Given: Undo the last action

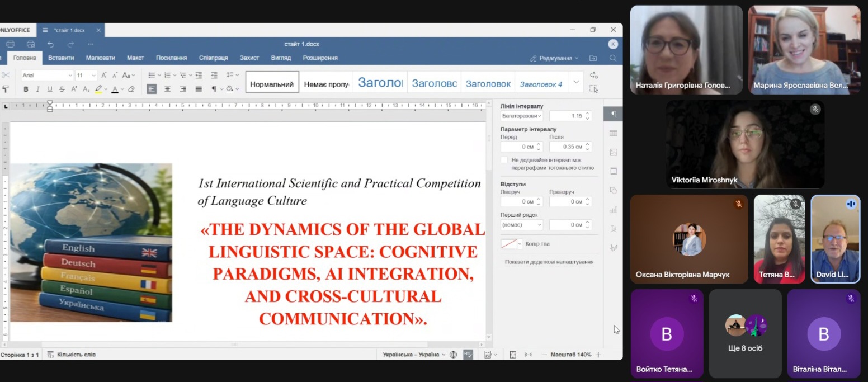Looking at the screenshot, I should (51, 44).
